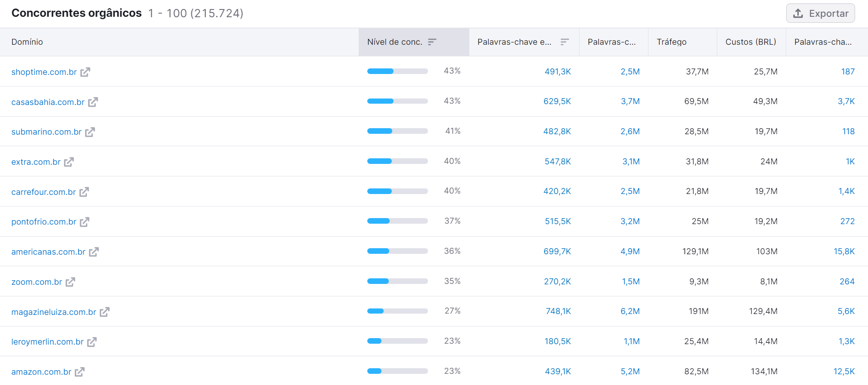The width and height of the screenshot is (868, 385).
Task: Open magazineluiza.com.br external link icon
Action: click(105, 312)
